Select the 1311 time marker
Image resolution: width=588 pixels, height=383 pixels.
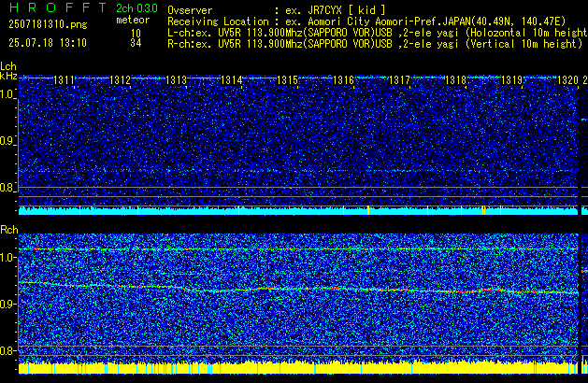(x=64, y=80)
